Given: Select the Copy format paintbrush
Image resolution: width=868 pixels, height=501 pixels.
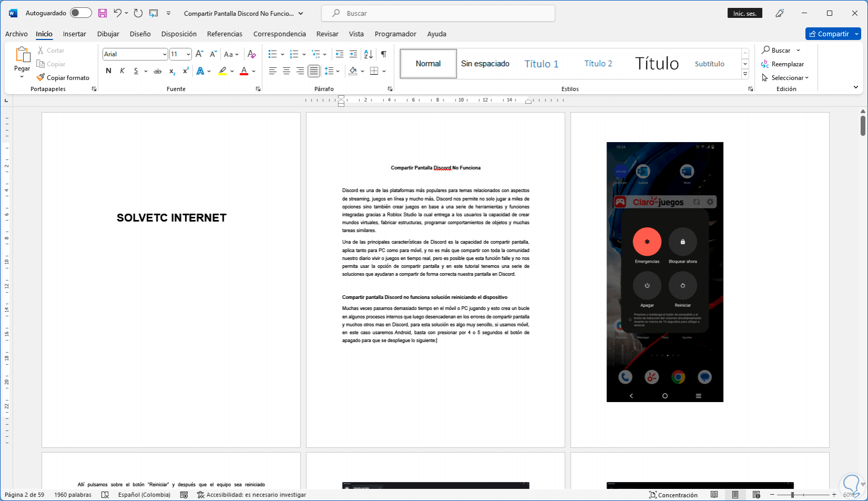Looking at the screenshot, I should (x=63, y=77).
